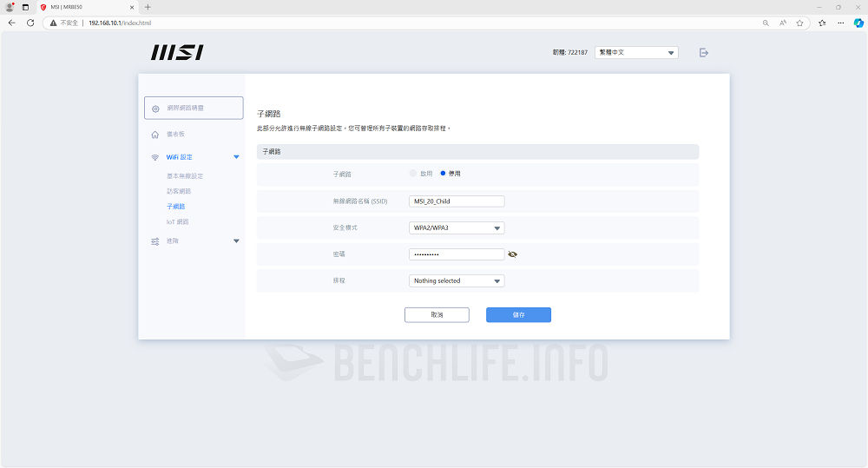Expand the 進階 advanced section arrow
The image size is (868, 468).
236,241
